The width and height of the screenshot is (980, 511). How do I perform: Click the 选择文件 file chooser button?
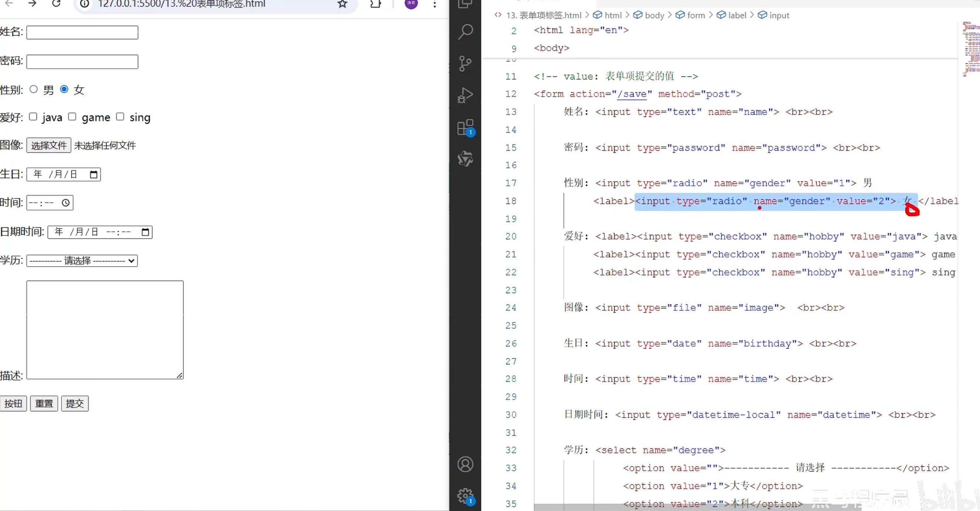coord(49,145)
